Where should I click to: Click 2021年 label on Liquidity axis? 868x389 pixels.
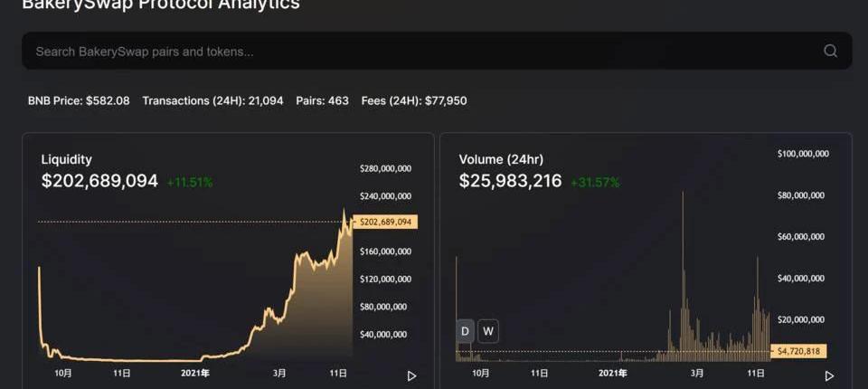(194, 373)
